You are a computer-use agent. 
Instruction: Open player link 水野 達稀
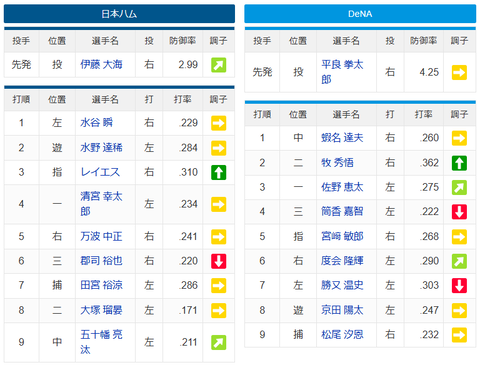pyautogui.click(x=101, y=147)
